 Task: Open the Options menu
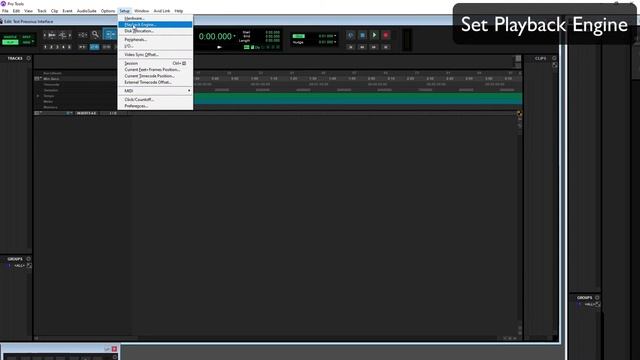108,11
